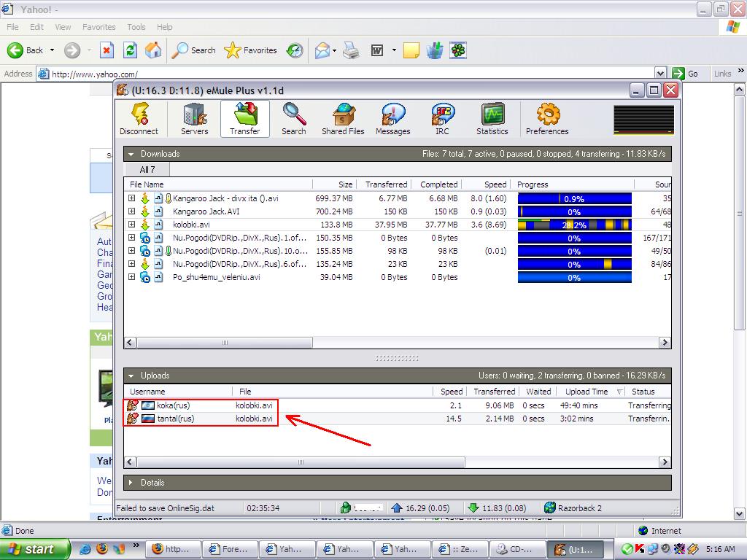Click the kolobki.avi 28.2% progress bar
The width and height of the screenshot is (747, 560).
click(575, 225)
